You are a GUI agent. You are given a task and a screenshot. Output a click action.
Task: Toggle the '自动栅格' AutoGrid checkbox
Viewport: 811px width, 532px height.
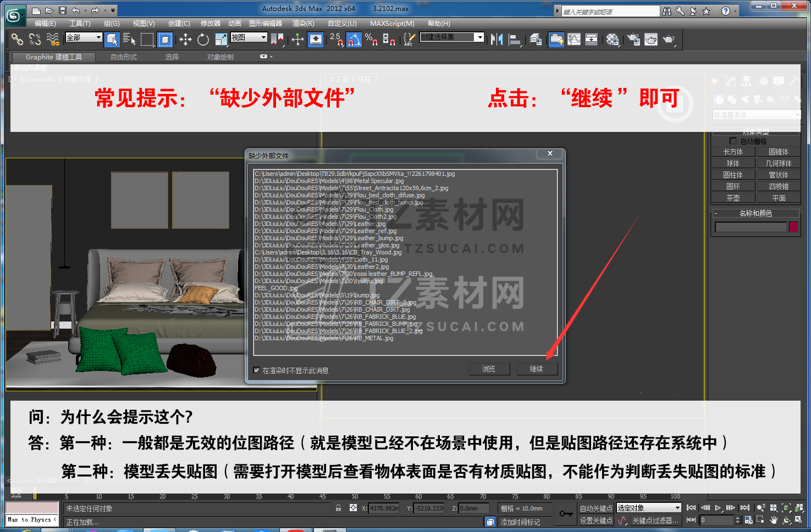pos(733,141)
